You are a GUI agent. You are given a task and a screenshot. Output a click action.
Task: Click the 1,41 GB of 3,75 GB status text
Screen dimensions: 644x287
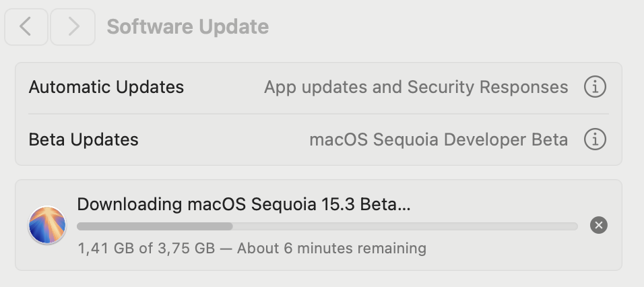coord(146,249)
